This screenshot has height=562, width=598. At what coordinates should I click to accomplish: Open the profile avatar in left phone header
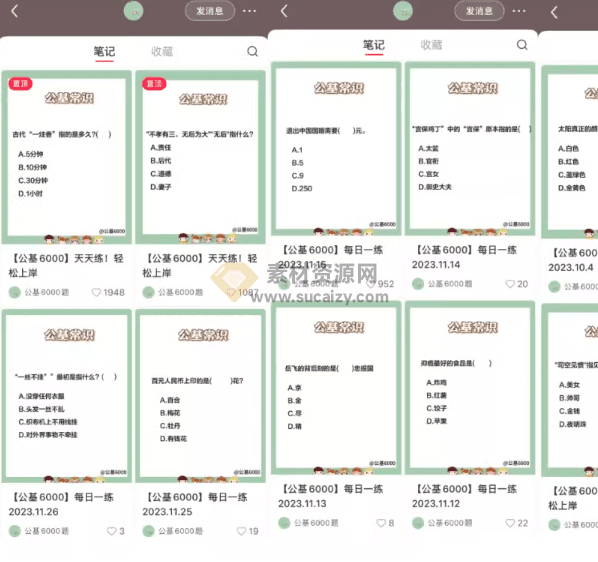point(133,11)
